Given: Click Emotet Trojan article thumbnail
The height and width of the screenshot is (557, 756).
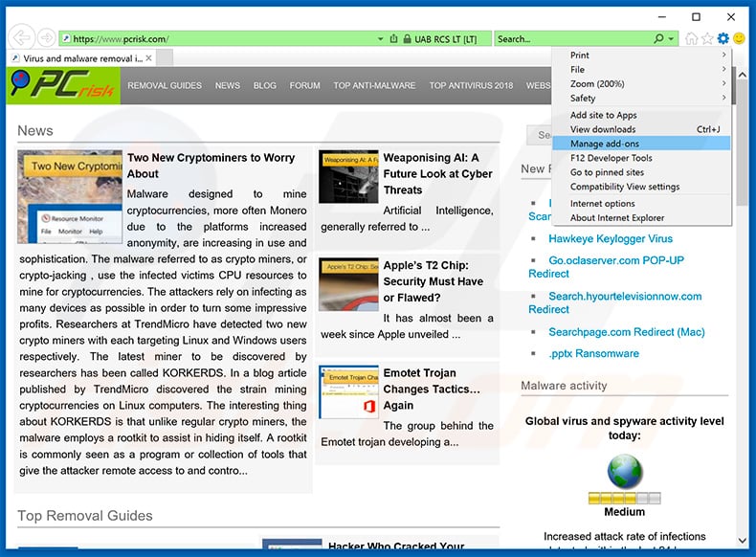Looking at the screenshot, I should pyautogui.click(x=348, y=391).
